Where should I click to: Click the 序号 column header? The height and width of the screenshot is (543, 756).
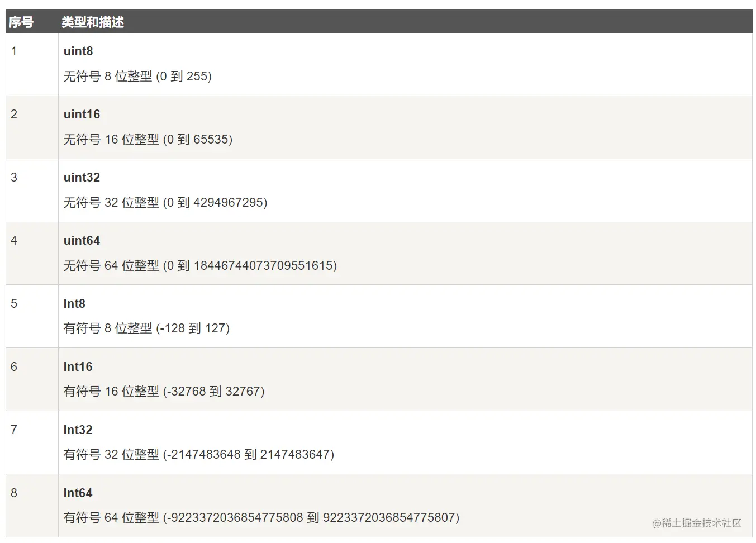coord(21,22)
